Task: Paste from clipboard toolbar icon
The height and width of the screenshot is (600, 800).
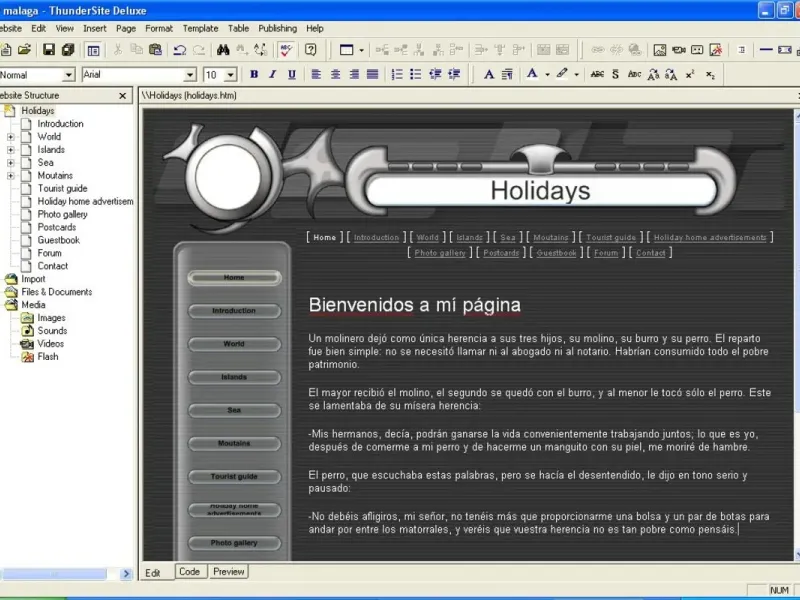Action: (156, 49)
